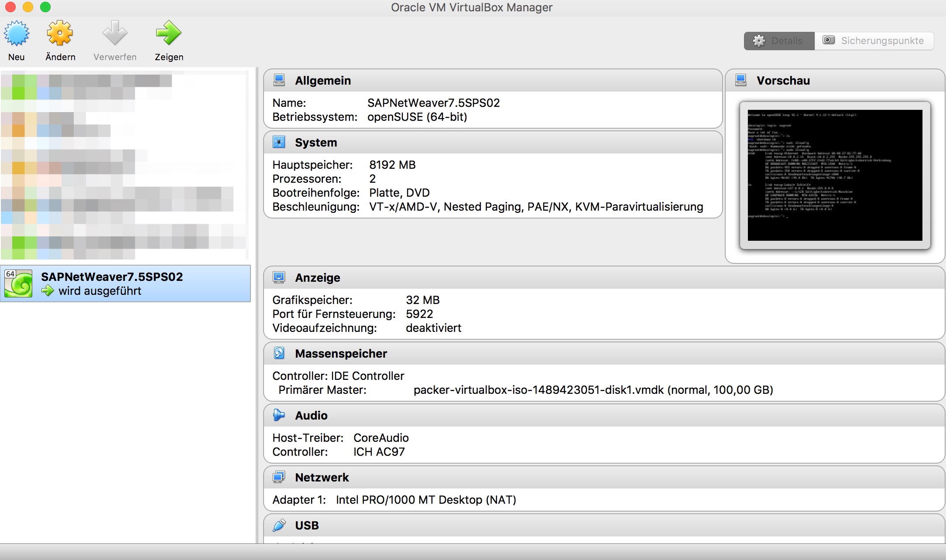The image size is (946, 560).
Task: Click the Bootreihenfolge label
Action: pyautogui.click(x=316, y=193)
